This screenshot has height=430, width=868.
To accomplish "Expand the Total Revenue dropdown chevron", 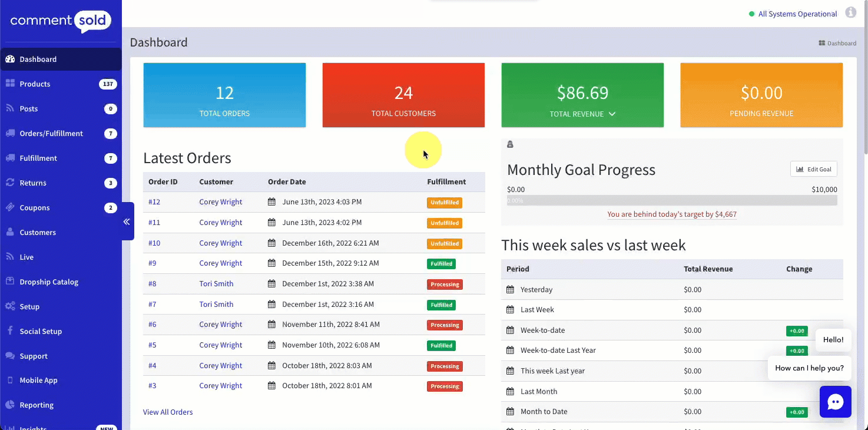I will (x=612, y=114).
